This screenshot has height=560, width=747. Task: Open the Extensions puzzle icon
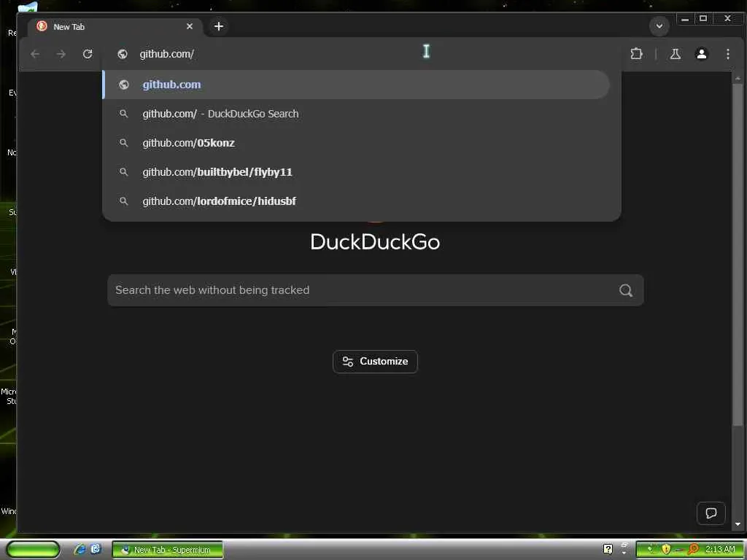(x=636, y=54)
